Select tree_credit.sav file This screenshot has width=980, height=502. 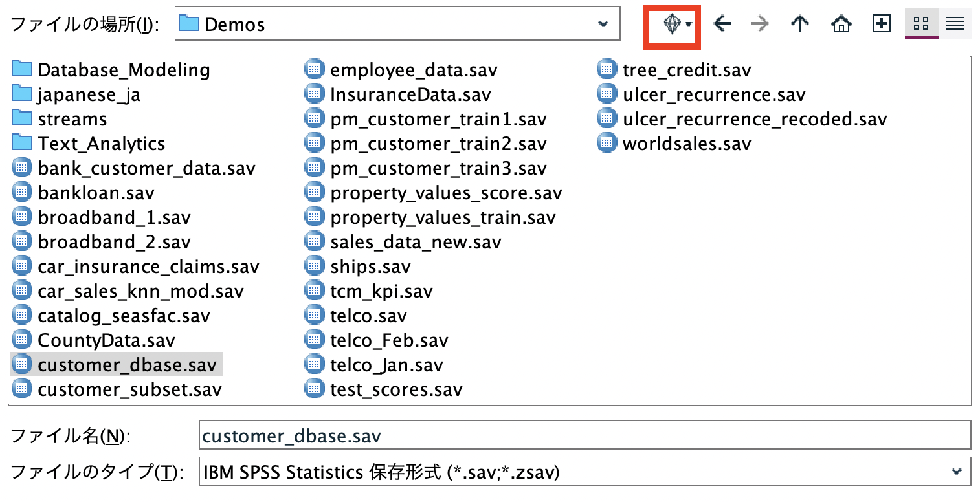674,70
